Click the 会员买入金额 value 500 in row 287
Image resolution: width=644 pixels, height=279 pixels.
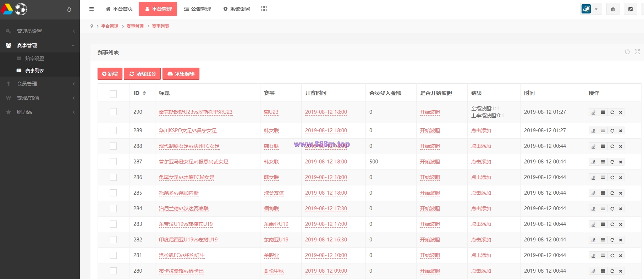coord(374,162)
